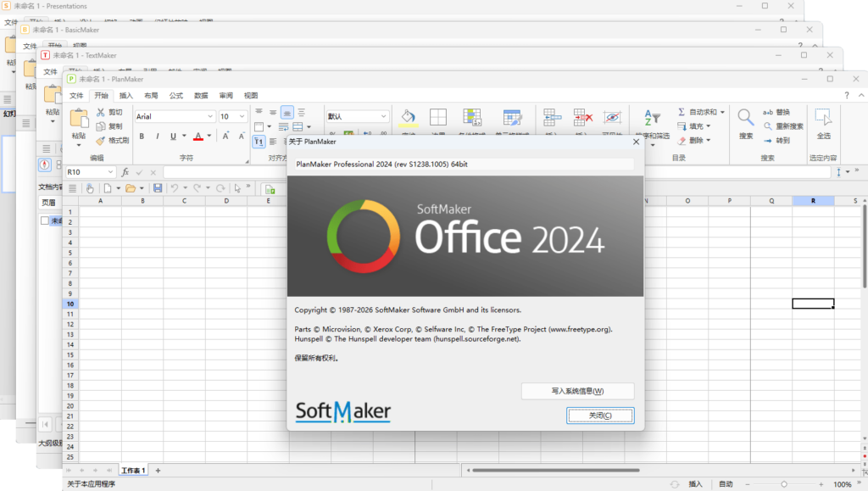This screenshot has width=868, height=491.
Task: Click the Cut scissors icon in PlanMaker ribbon
Action: tap(101, 113)
